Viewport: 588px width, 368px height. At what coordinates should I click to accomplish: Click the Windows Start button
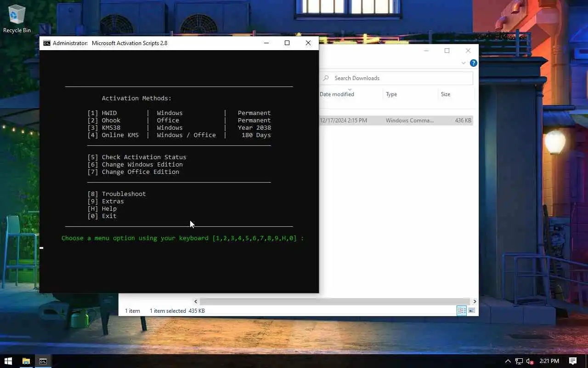click(x=8, y=361)
